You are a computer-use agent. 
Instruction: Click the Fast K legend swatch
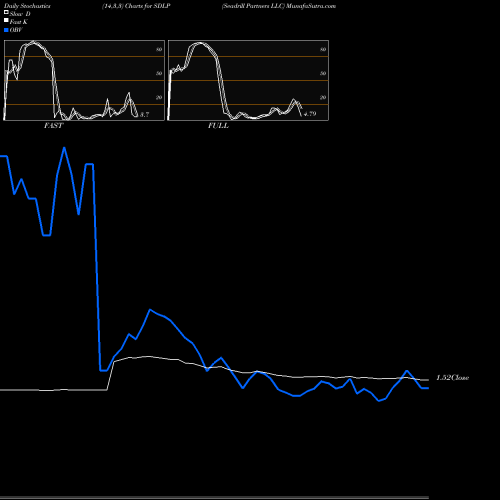click(x=6, y=20)
